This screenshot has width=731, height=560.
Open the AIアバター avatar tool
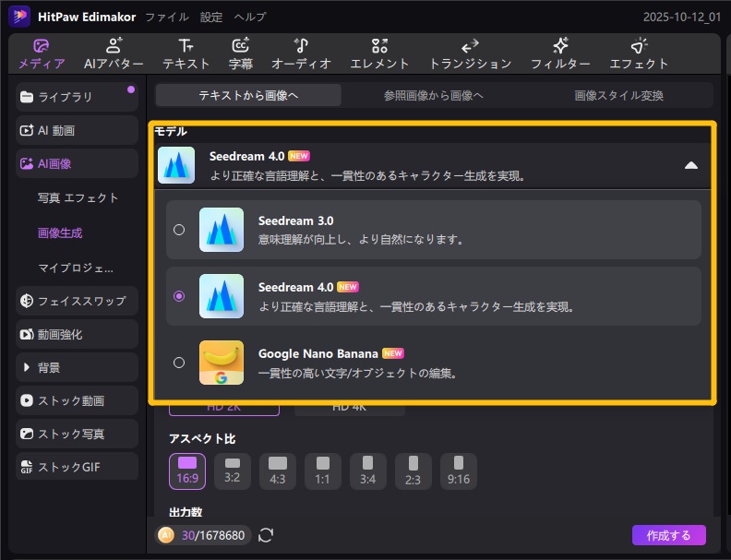tap(114, 54)
